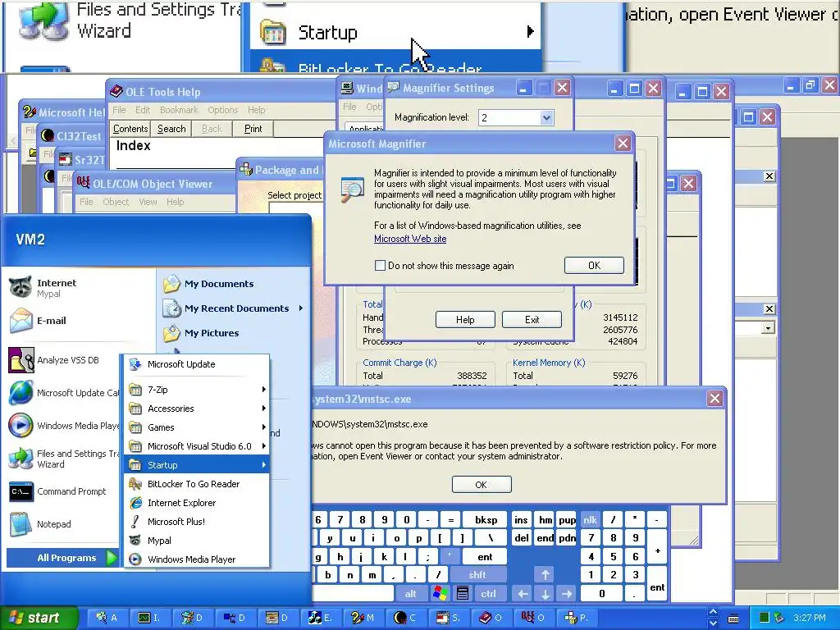Toggle the shft key on On-Screen Keyboard

point(477,575)
